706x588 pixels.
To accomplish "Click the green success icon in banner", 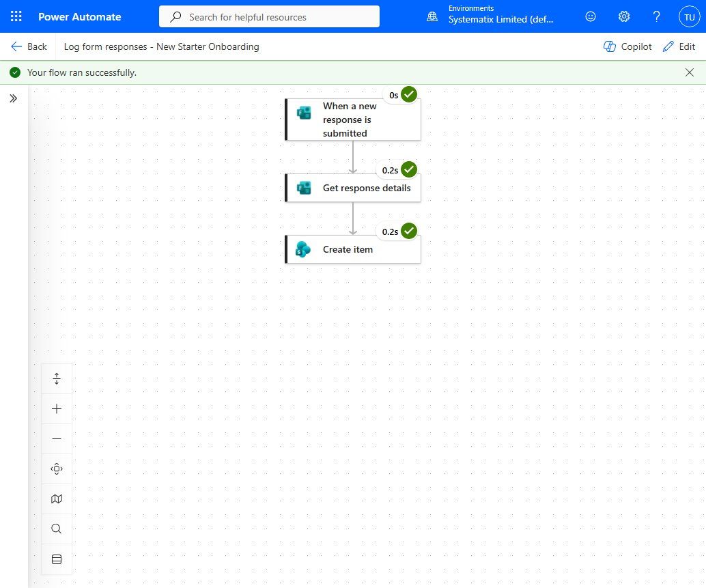I will [15, 72].
